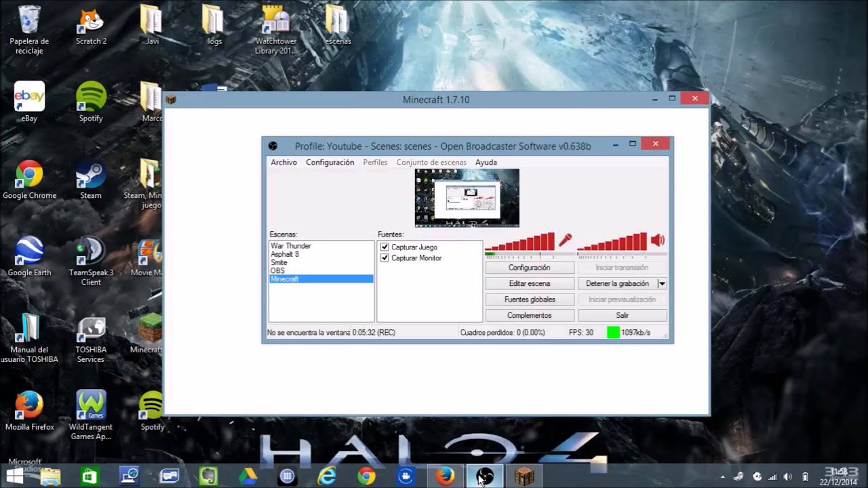
Task: Open Windows Store from the taskbar
Action: pos(90,476)
